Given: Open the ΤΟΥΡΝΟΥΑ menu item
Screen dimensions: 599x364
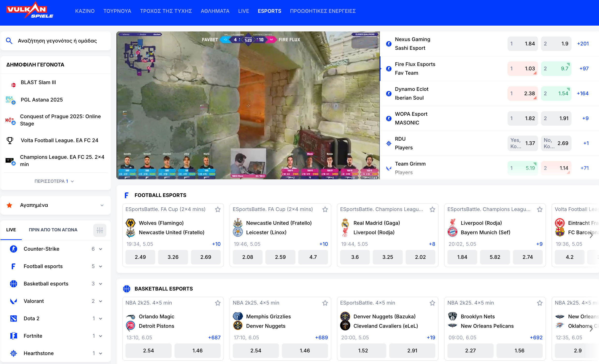Looking at the screenshot, I should 117,11.
